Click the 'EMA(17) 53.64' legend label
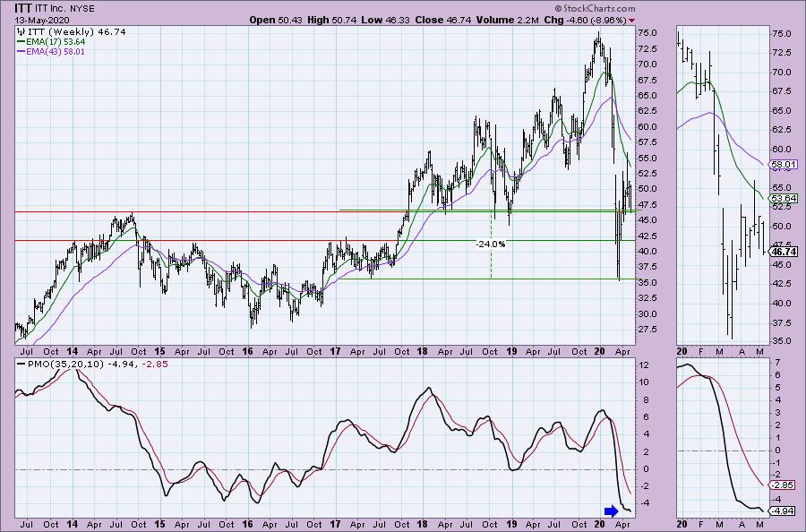Screen dimensions: 806x532 click(56, 41)
